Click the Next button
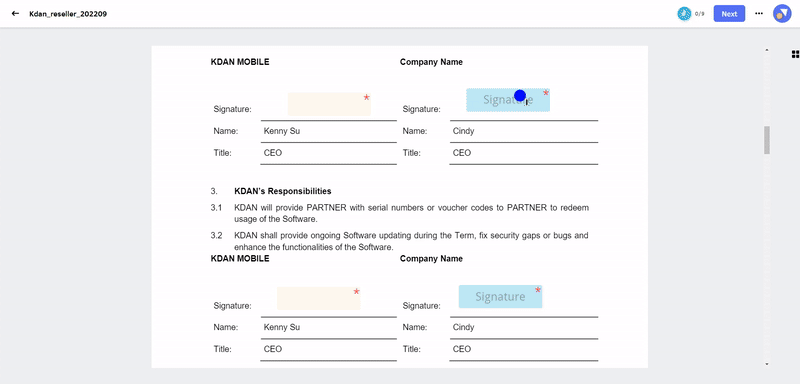Viewport: 800px width, 384px height. pos(729,14)
